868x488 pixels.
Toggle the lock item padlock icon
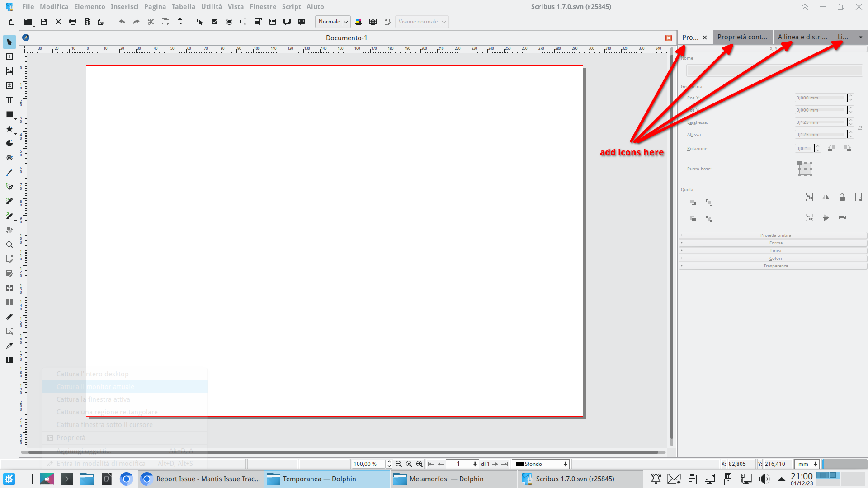[x=842, y=197]
